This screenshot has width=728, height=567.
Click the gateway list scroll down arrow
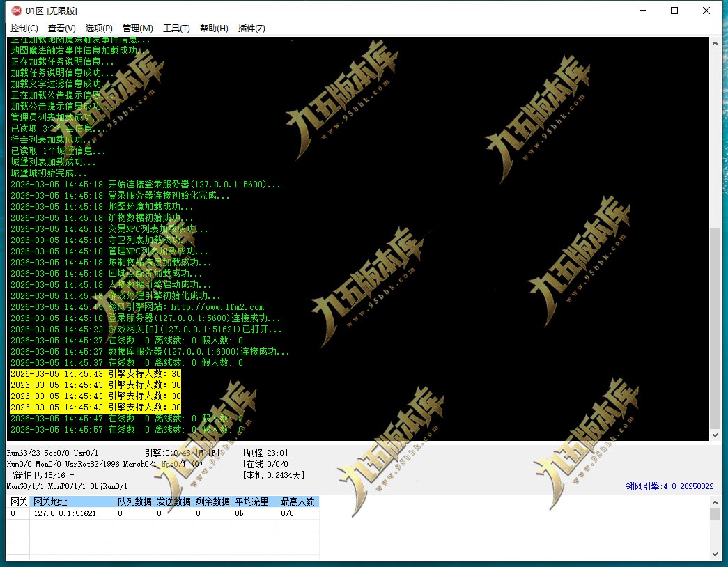click(715, 554)
